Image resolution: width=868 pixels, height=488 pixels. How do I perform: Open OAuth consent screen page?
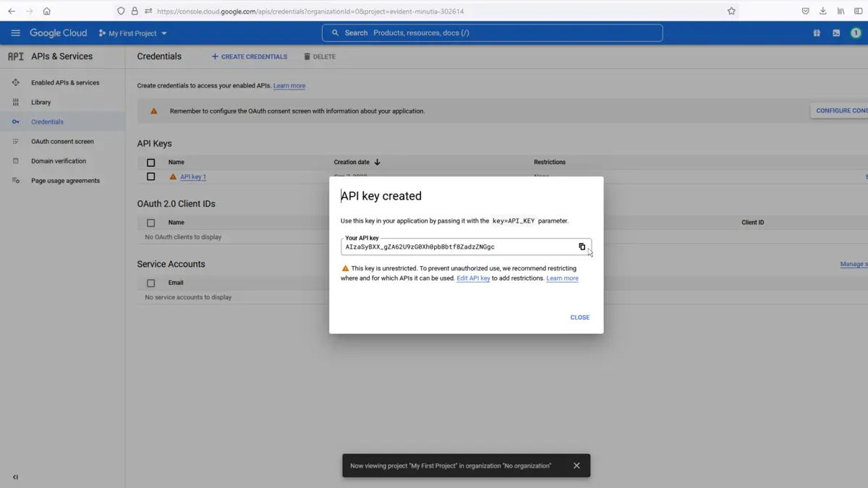click(62, 142)
